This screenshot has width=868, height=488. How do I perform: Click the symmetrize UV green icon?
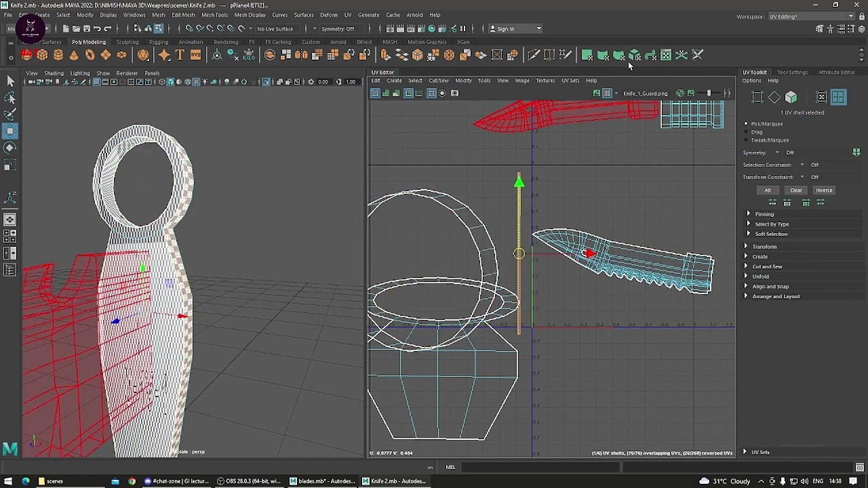[x=856, y=152]
